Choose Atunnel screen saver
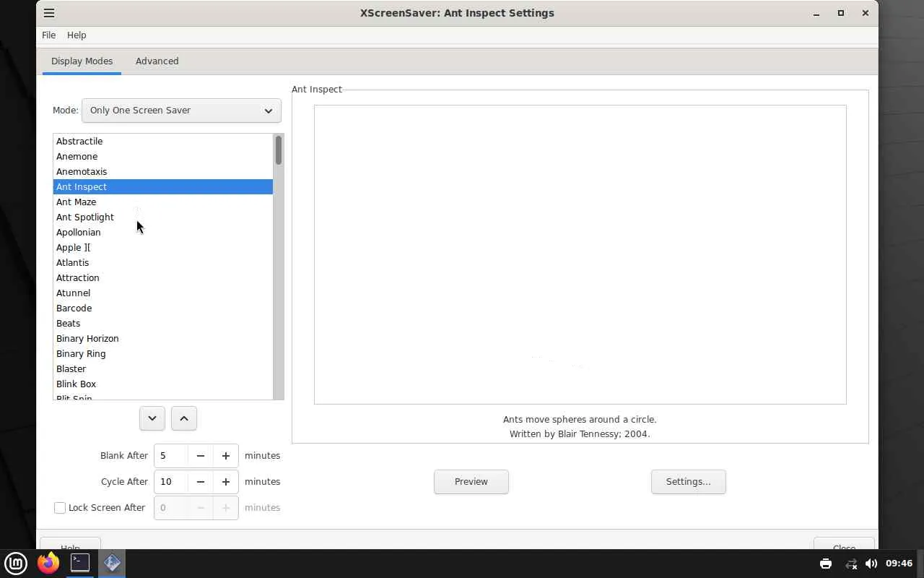Viewport: 924px width, 578px height. tap(163, 293)
